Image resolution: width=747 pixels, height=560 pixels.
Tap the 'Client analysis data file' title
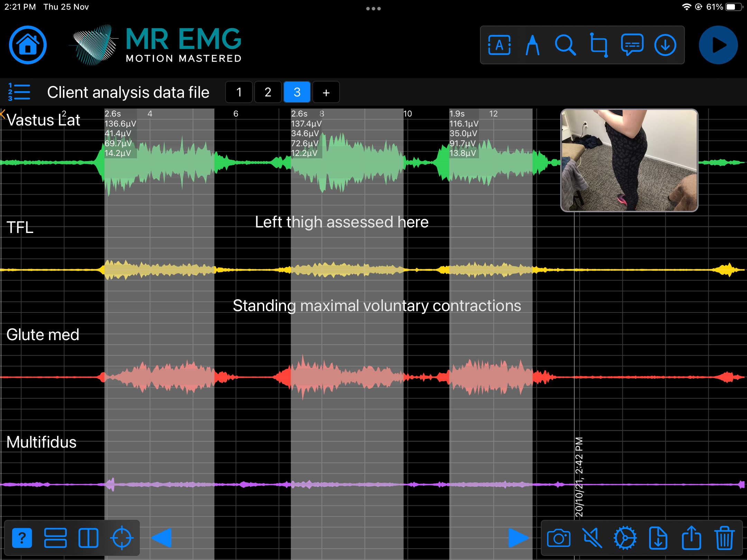click(x=128, y=92)
